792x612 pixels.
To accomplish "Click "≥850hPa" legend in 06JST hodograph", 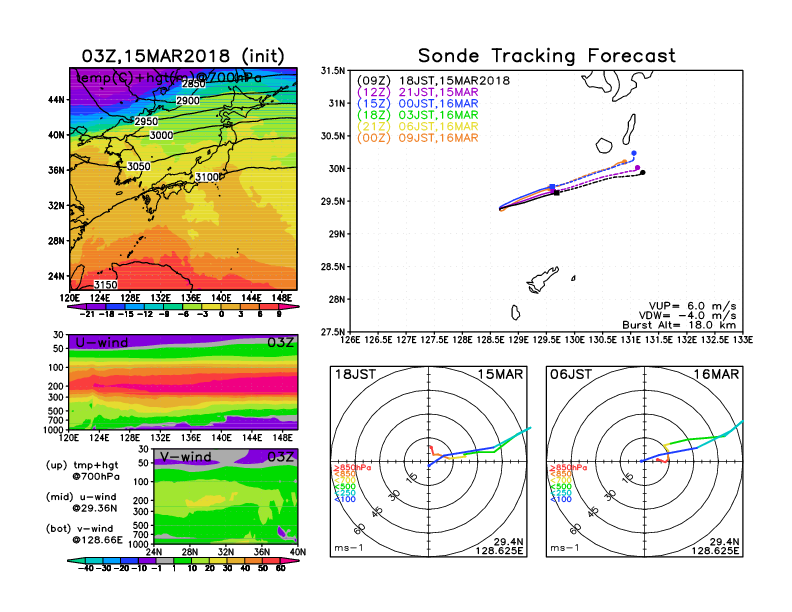I will point(568,468).
